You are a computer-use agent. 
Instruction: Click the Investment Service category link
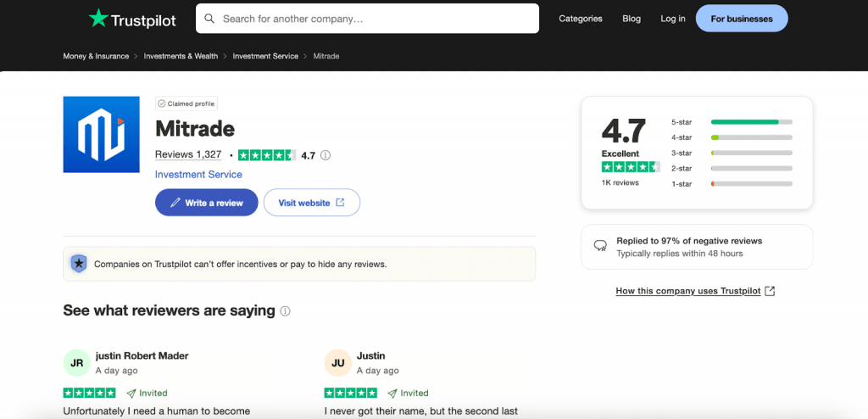(x=198, y=175)
